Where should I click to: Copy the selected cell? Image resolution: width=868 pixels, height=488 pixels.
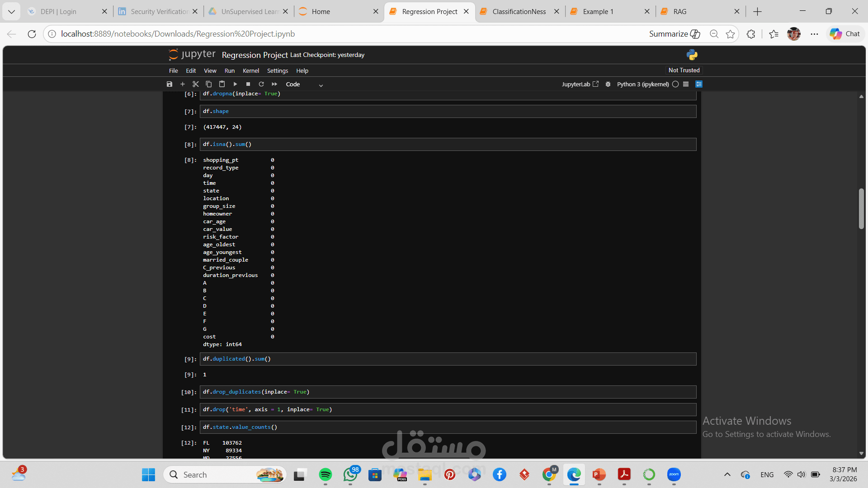pyautogui.click(x=209, y=84)
